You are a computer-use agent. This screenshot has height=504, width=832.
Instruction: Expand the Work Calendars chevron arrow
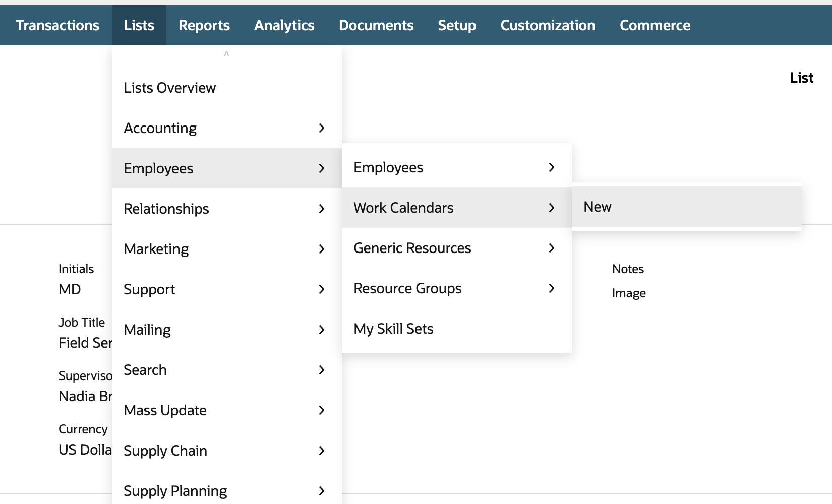click(x=552, y=208)
